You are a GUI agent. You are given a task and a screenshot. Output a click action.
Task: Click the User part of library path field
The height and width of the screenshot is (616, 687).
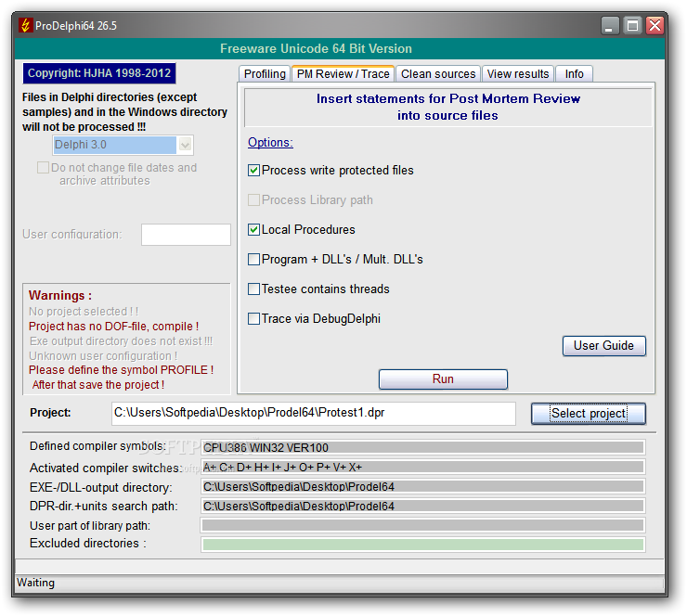422,525
